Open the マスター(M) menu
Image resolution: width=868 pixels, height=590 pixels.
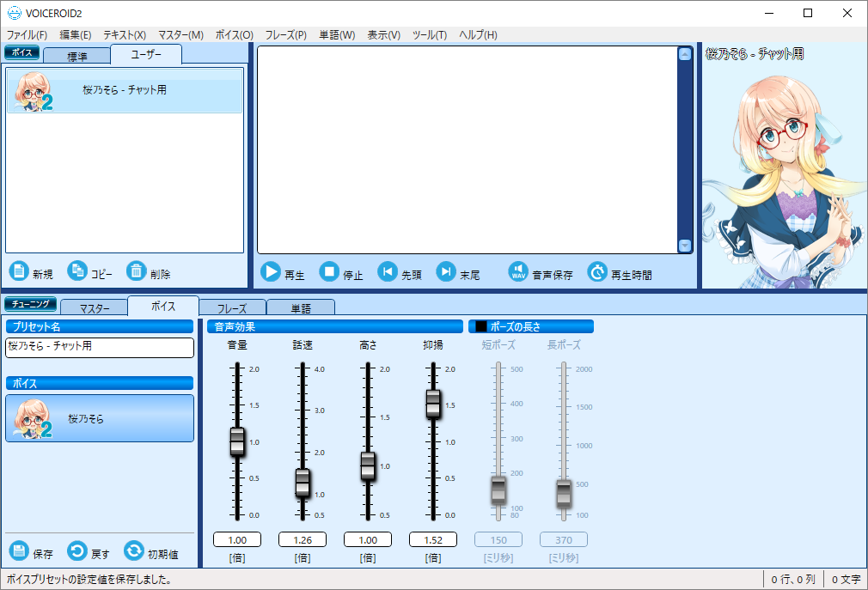(181, 35)
